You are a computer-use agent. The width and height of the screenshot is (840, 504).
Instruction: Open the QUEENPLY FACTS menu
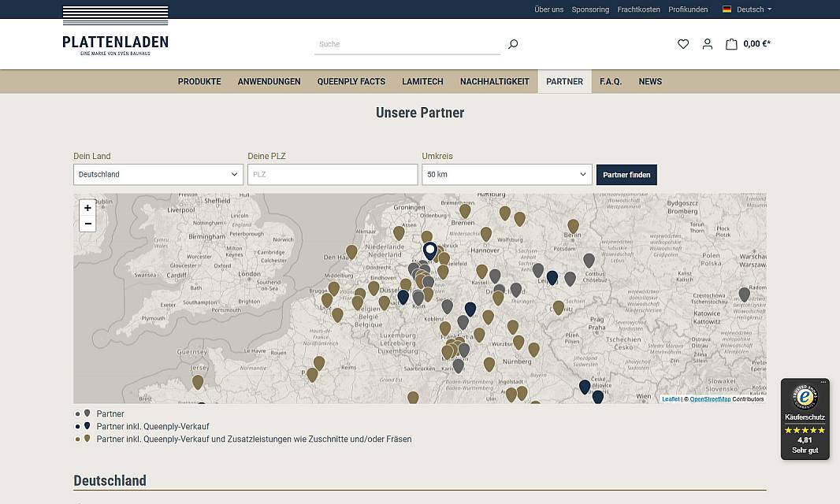pos(351,81)
